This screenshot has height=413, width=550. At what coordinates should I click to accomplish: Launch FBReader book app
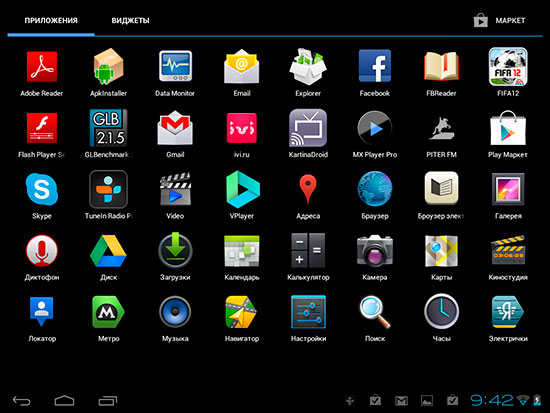click(x=441, y=67)
